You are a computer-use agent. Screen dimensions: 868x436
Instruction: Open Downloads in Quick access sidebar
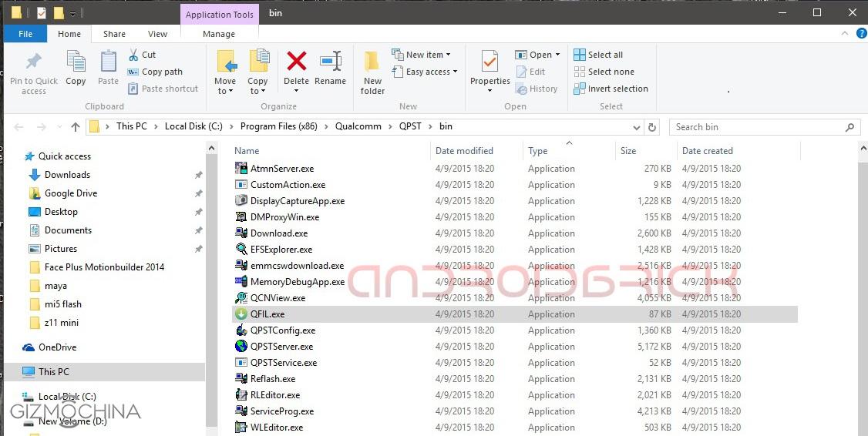tap(67, 175)
